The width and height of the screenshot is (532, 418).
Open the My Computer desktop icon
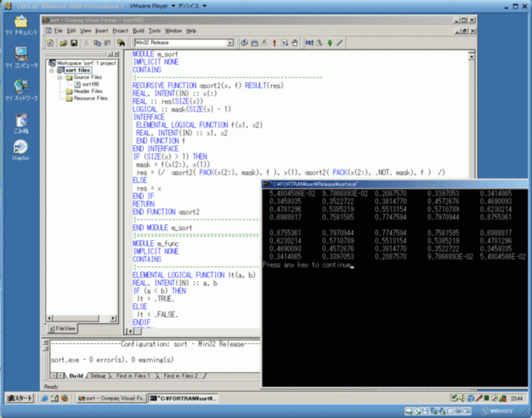[21, 57]
